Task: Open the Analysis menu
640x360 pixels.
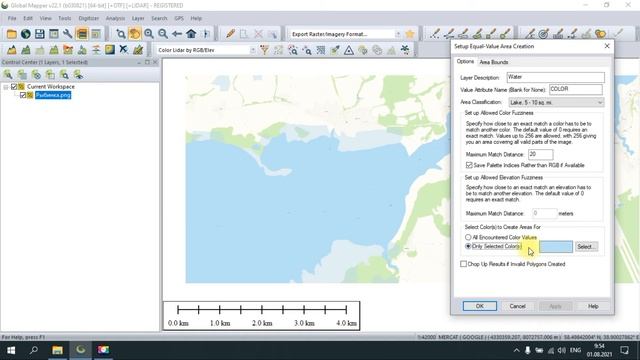Action: pyautogui.click(x=115, y=18)
